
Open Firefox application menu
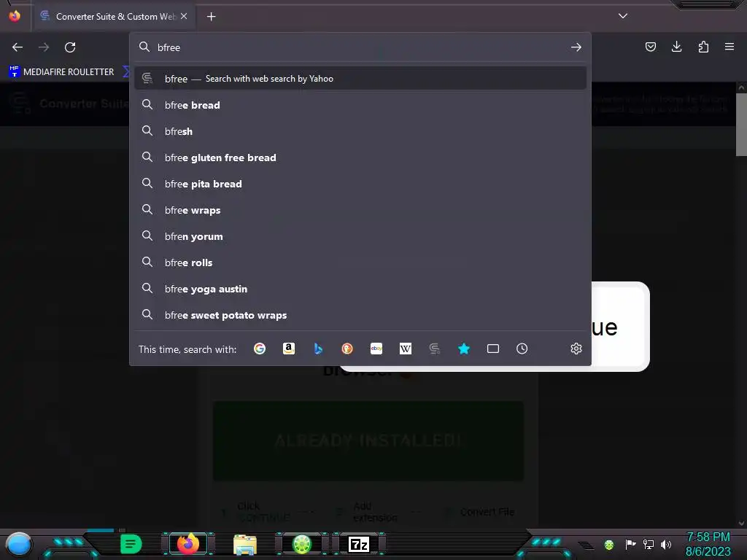point(729,47)
